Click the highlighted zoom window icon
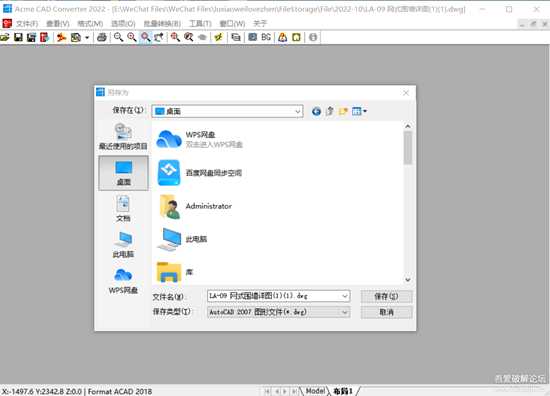The image size is (550, 396). (x=145, y=37)
